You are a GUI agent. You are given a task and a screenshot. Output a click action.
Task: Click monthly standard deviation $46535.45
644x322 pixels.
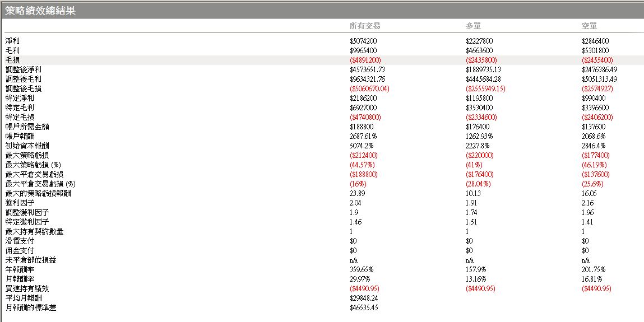tap(364, 307)
